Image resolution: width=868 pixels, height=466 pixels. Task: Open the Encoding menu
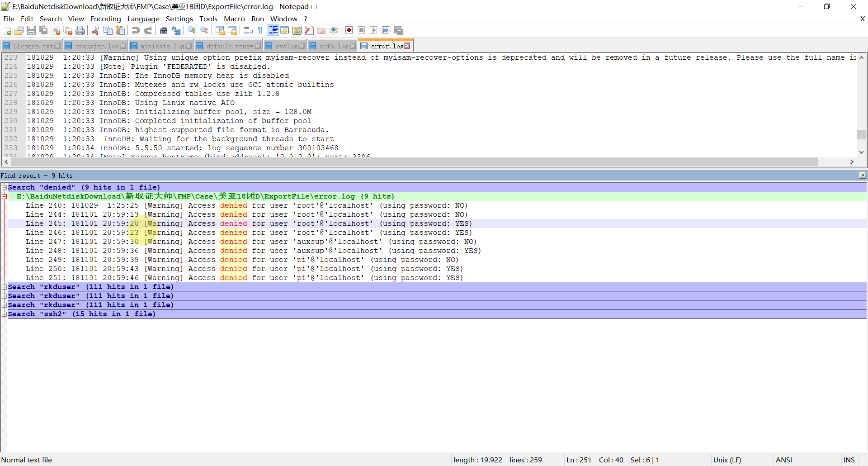pyautogui.click(x=106, y=19)
